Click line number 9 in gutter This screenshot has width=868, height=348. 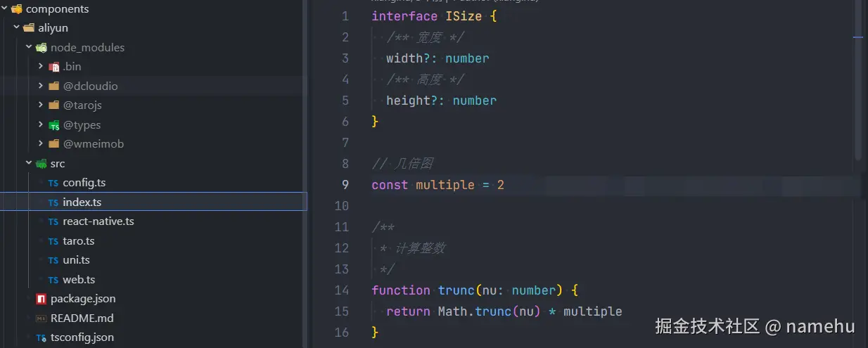pyautogui.click(x=345, y=185)
